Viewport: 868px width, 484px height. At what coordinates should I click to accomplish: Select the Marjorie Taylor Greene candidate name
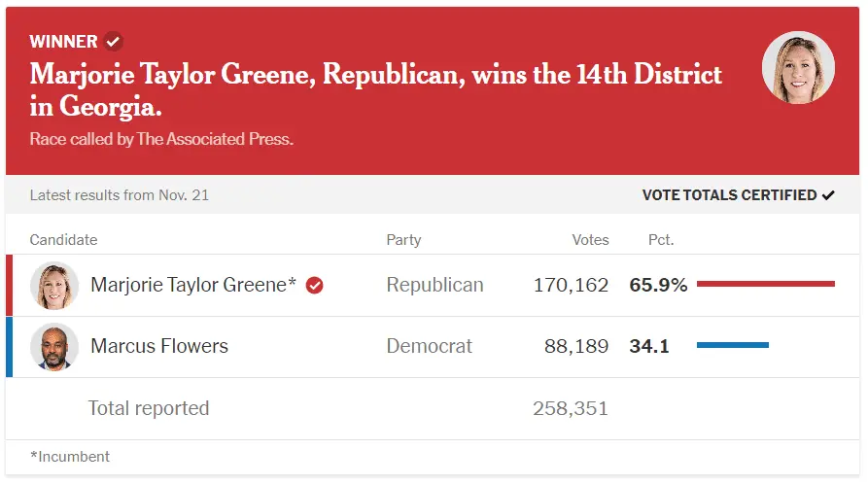click(193, 285)
